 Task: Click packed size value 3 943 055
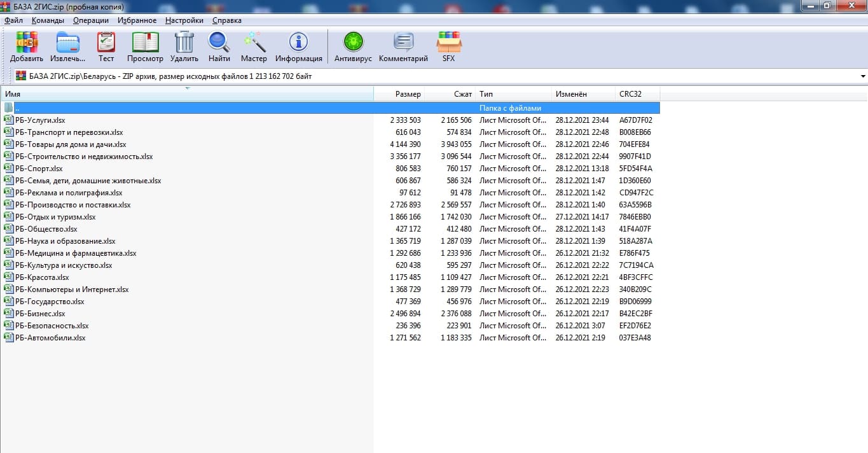pyautogui.click(x=456, y=144)
